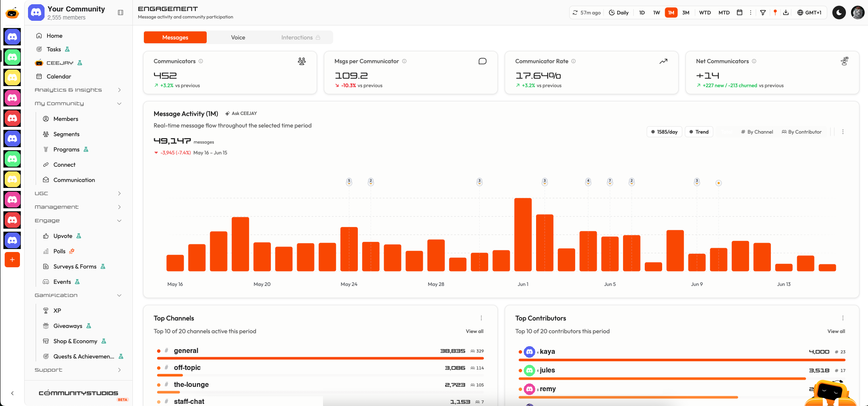Download data with the export icon
Screen dimensions: 868x406
coord(786,13)
